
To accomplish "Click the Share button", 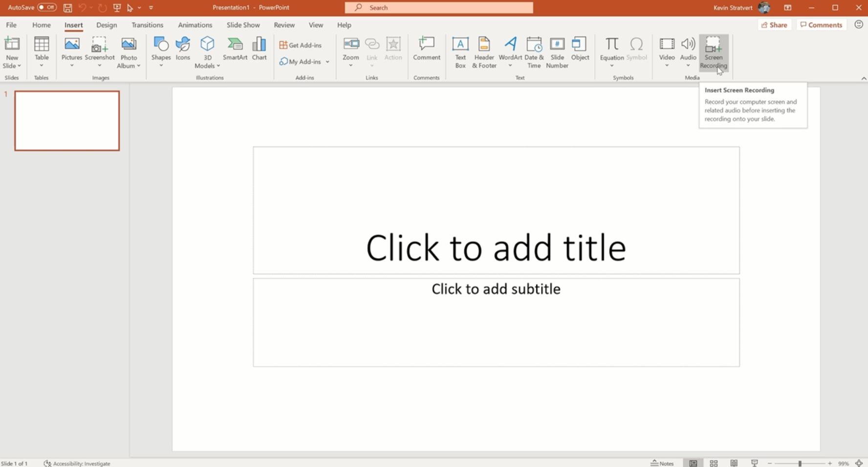I will (774, 24).
